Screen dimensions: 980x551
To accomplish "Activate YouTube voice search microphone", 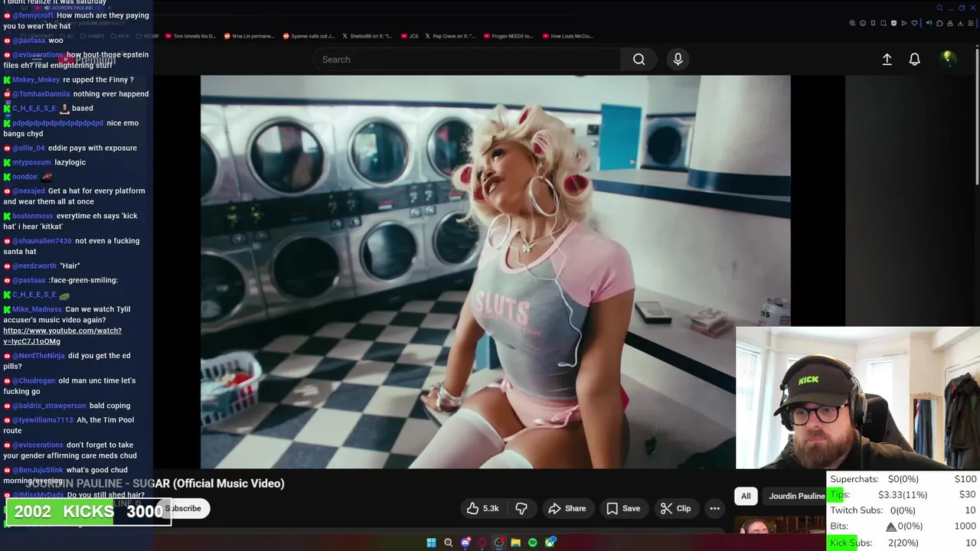I will tap(678, 59).
